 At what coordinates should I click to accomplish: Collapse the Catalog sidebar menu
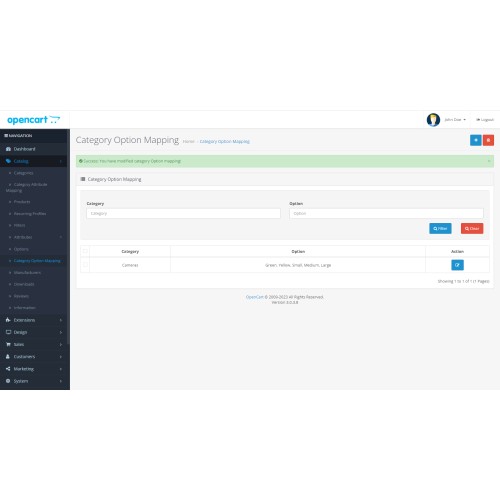point(33,161)
